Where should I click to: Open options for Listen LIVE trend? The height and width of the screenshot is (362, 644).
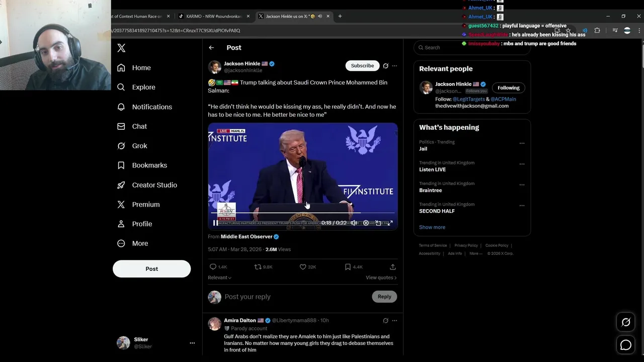coord(522,164)
